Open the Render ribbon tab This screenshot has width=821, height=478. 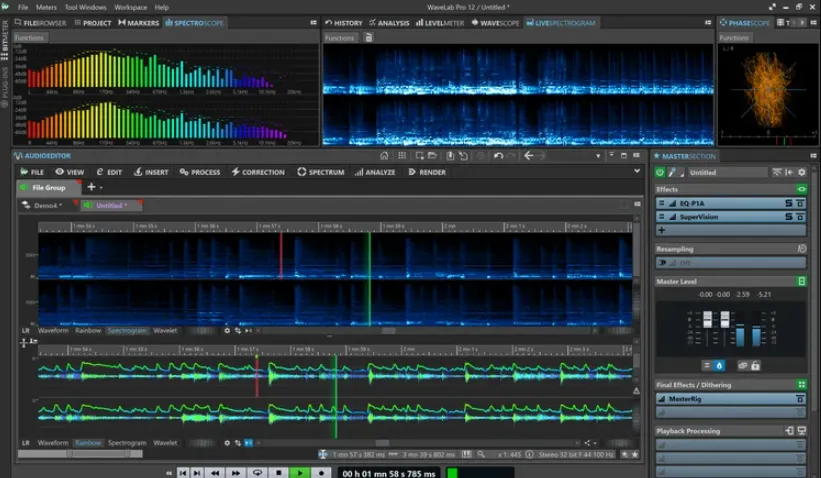(427, 172)
